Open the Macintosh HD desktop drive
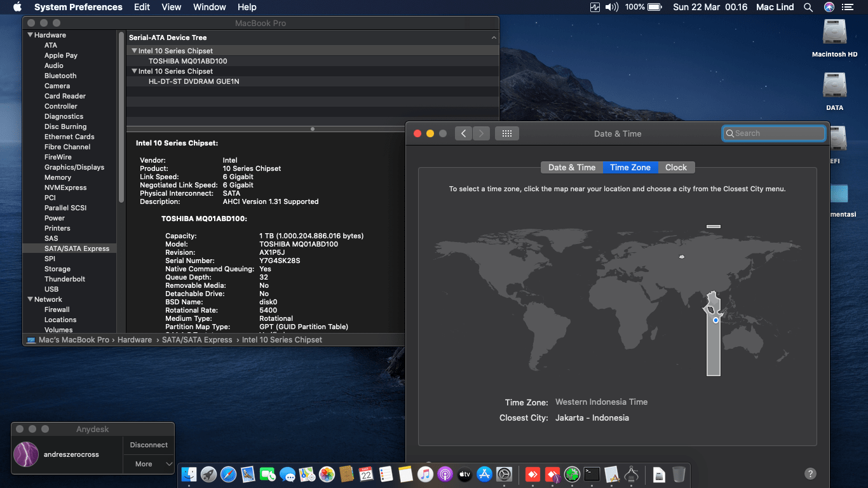Viewport: 868px width, 488px height. pos(834,38)
